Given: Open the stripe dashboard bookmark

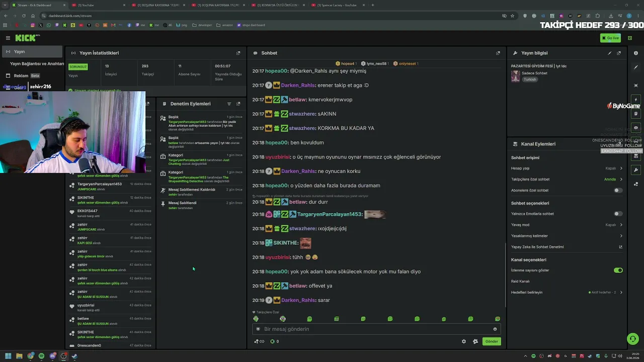Looking at the screenshot, I should point(251,25).
